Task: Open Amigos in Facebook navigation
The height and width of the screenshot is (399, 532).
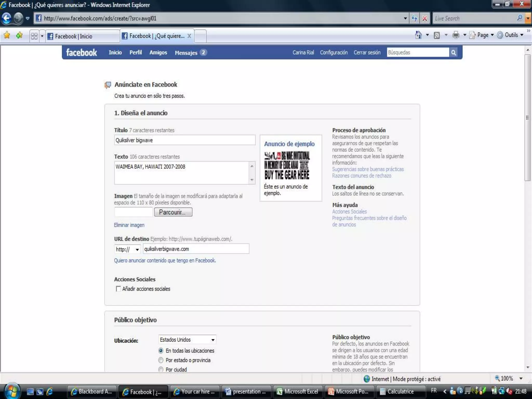Action: (x=158, y=52)
